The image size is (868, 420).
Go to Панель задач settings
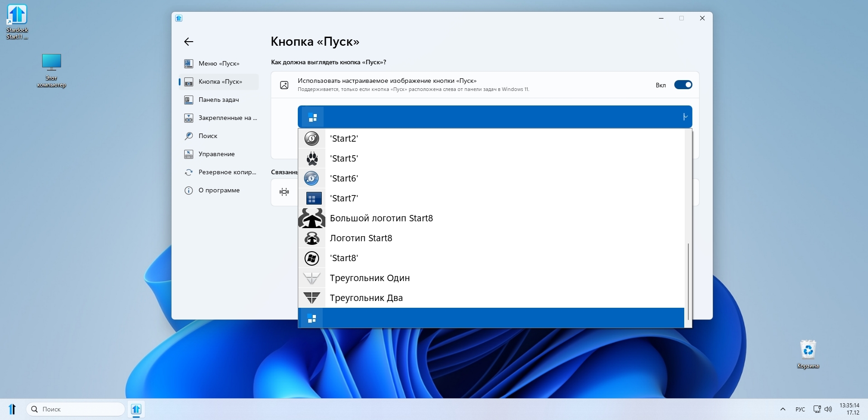pyautogui.click(x=219, y=100)
